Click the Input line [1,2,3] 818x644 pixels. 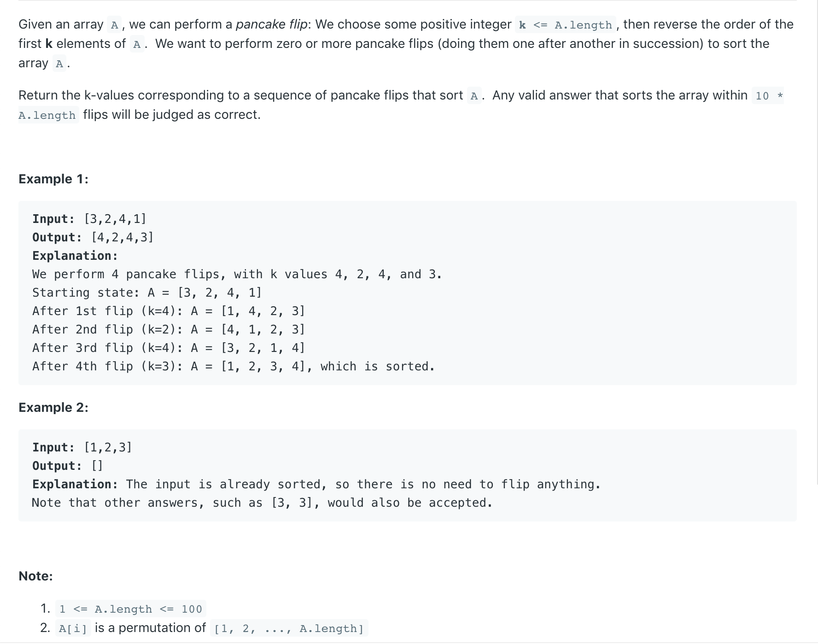[82, 447]
